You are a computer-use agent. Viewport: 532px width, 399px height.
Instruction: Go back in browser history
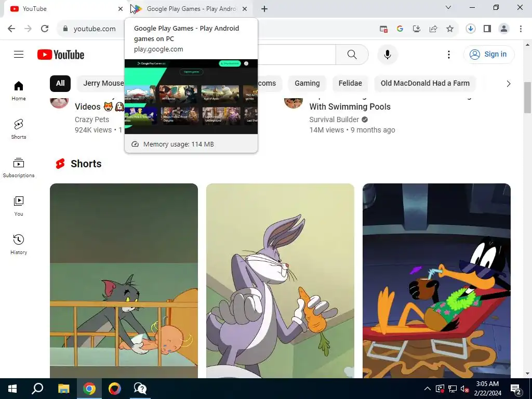tap(11, 29)
